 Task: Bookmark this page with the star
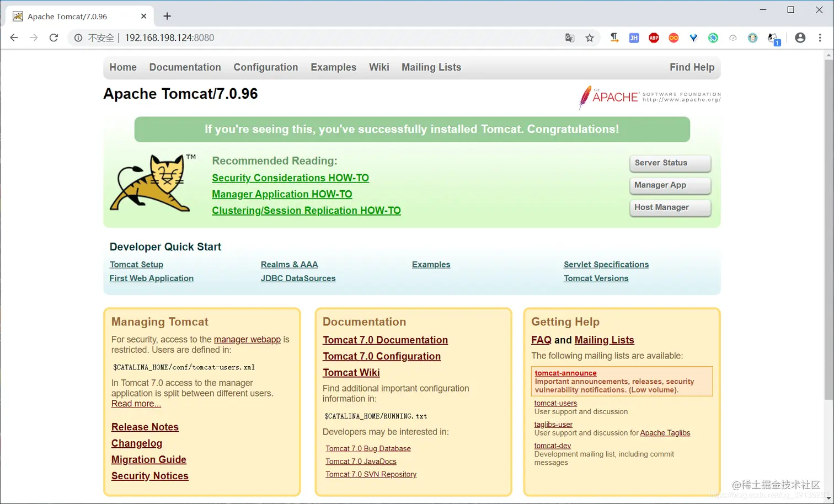tap(590, 37)
